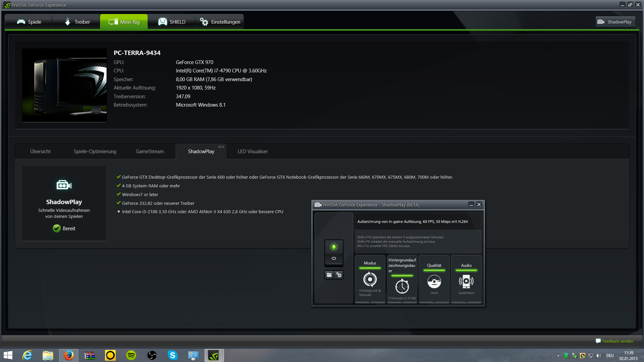Screen dimensions: 644x362
Task: Open the SHIELD tab
Action: coord(171,22)
